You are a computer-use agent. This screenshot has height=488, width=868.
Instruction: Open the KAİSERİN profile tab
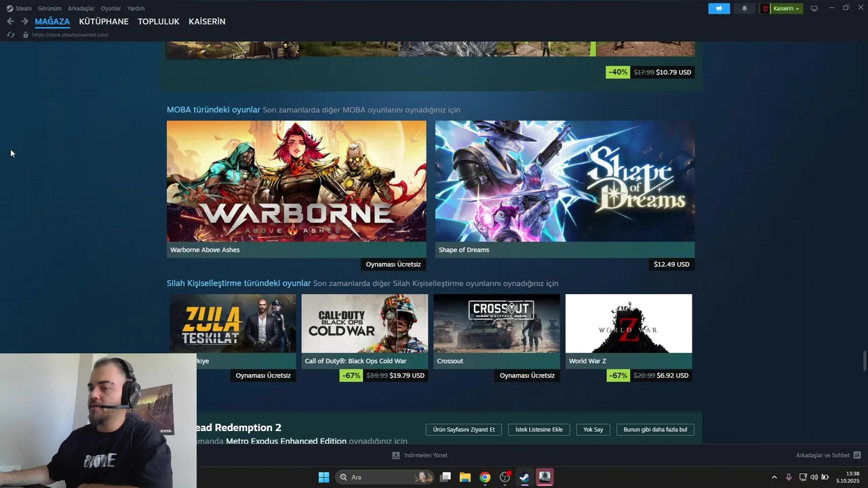tap(207, 22)
